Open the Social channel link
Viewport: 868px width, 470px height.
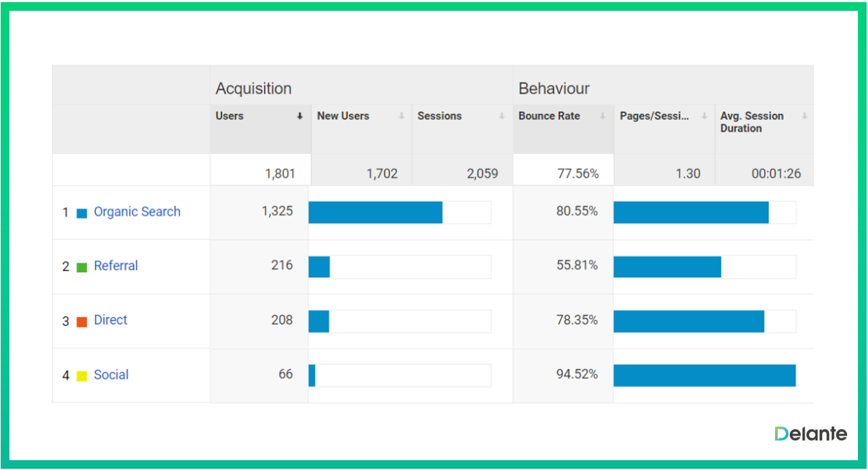(111, 375)
